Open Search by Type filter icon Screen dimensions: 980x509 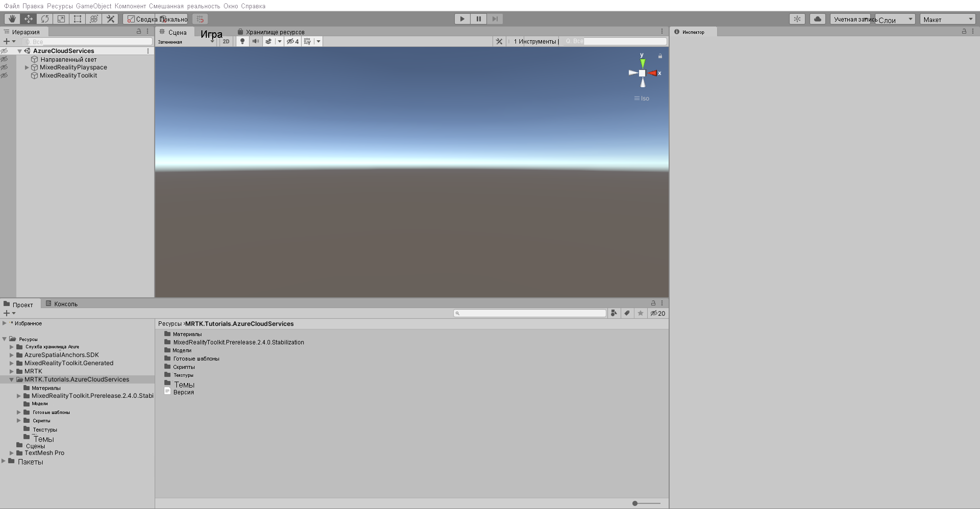coord(614,313)
